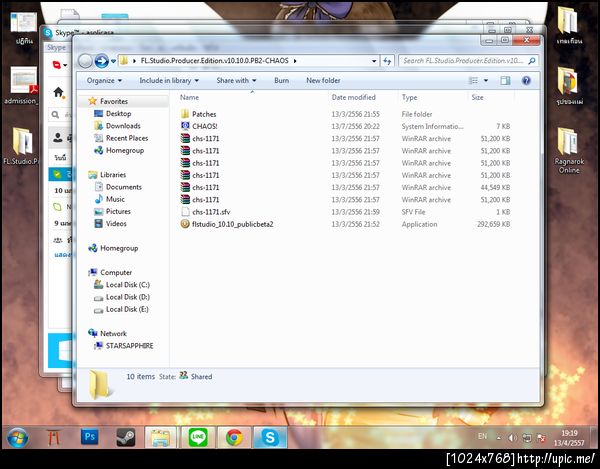Image resolution: width=600 pixels, height=469 pixels.
Task: Click the Explorer forward navigation arrow
Action: pos(101,60)
